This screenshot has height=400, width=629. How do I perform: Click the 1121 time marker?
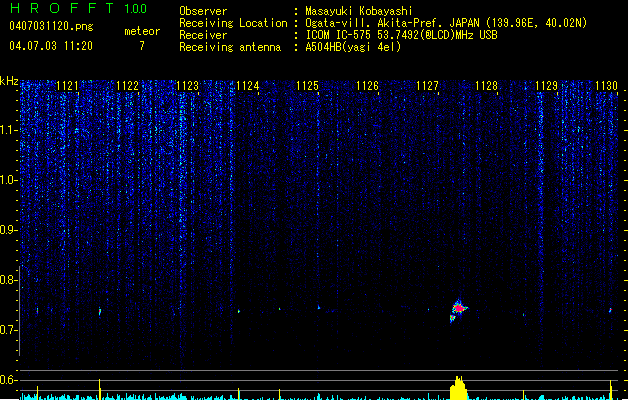(x=67, y=86)
